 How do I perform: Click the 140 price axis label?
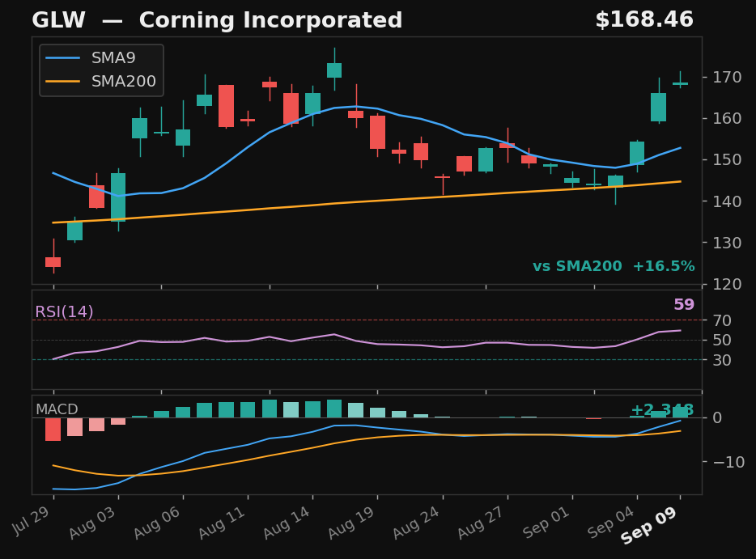coord(727,201)
